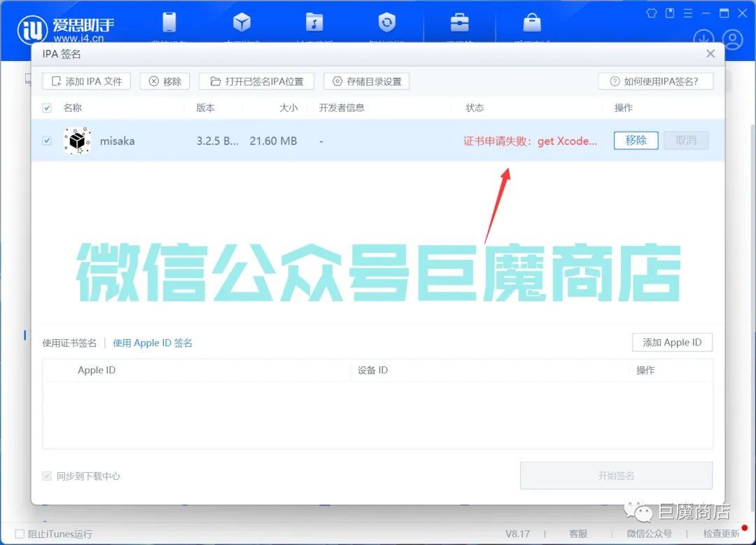Click 添加 Apple ID button
The width and height of the screenshot is (756, 545).
[672, 343]
